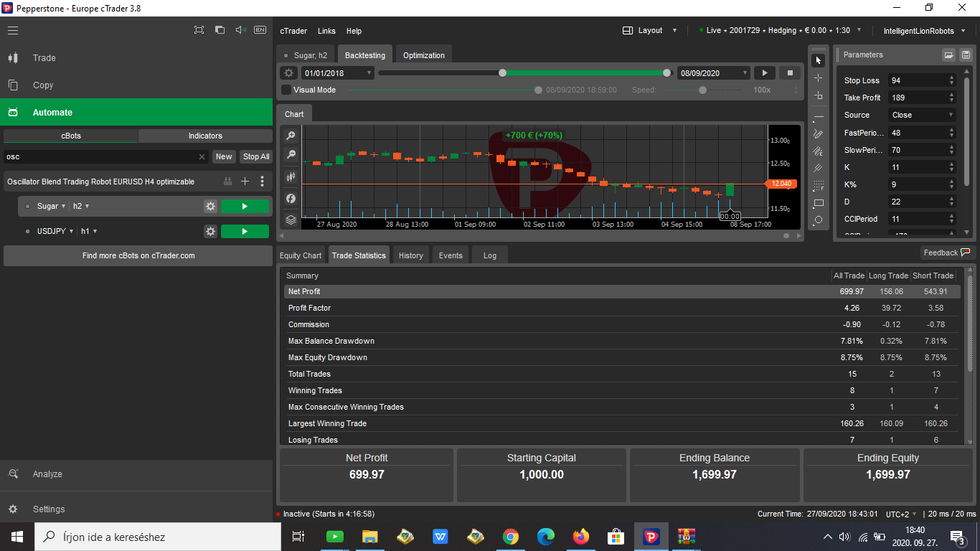980x551 pixels.
Task: Select the Zoom In tool on the chart
Action: point(291,136)
